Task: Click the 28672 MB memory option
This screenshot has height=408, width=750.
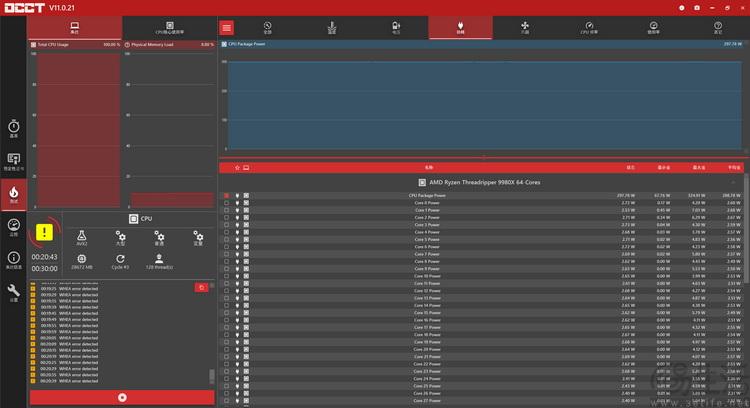Action: [82, 262]
